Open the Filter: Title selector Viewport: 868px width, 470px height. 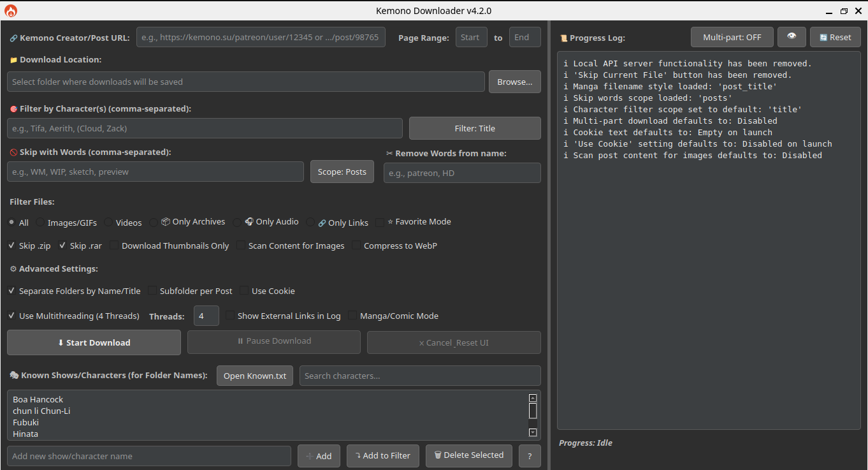[474, 128]
